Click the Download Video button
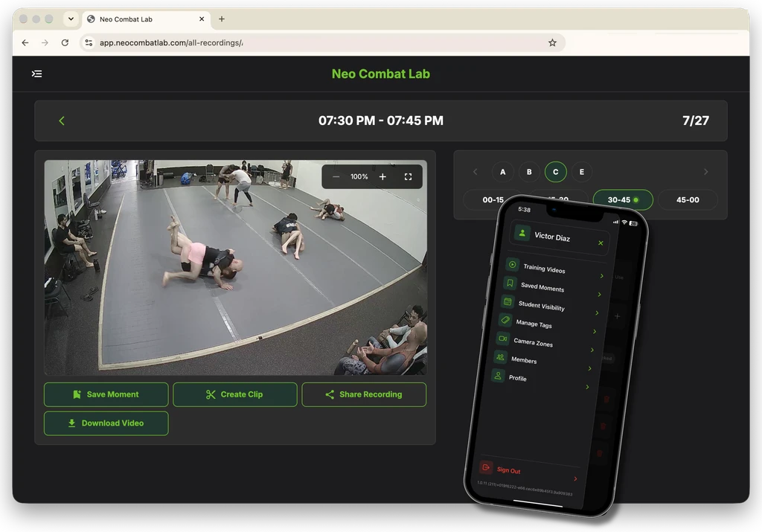This screenshot has height=532, width=762. coord(106,423)
